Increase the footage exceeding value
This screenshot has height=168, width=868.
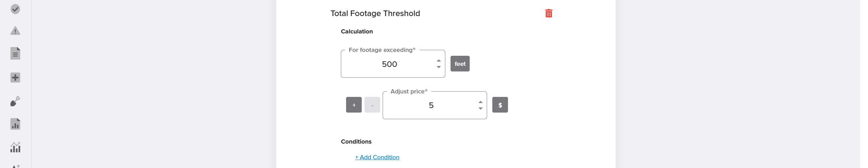click(x=439, y=61)
